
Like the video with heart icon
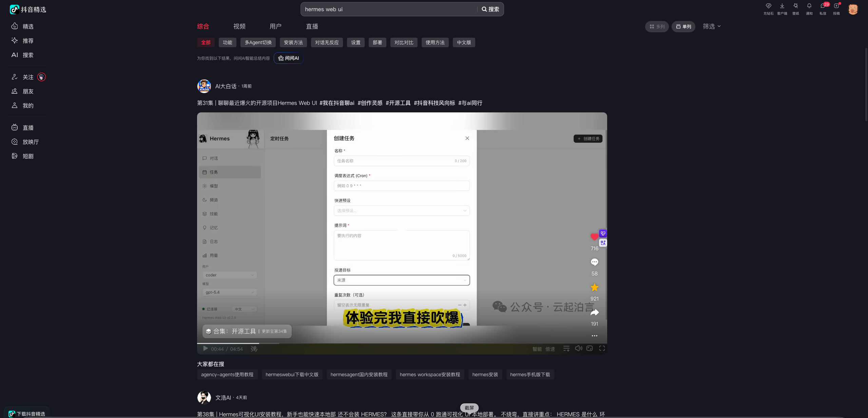pos(594,237)
